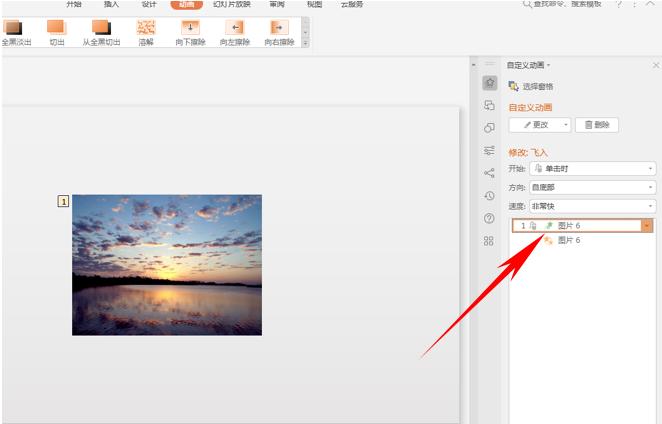This screenshot has height=424, width=662.
Task: Open the history clock sidebar icon
Action: pos(489,196)
